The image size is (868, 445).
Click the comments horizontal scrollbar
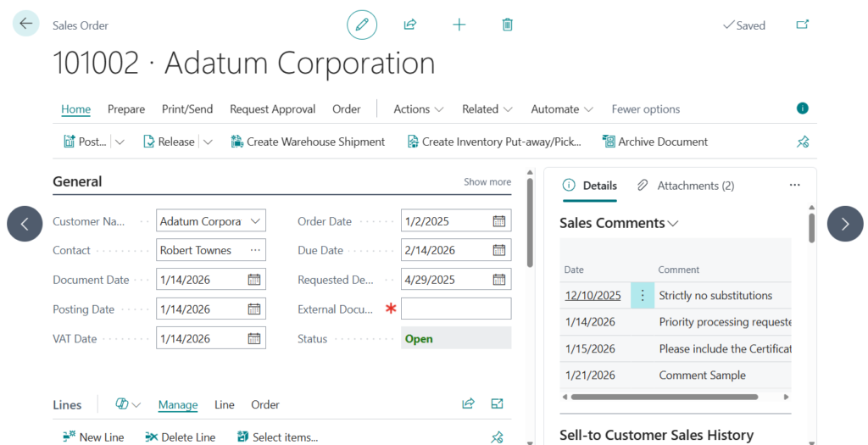click(664, 396)
